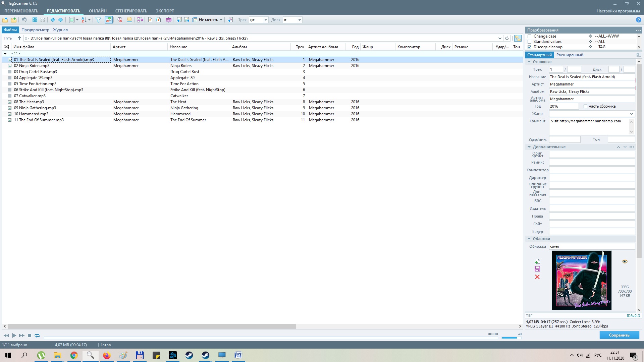Screen dimensions: 644x362
Task: Enable the Change case transformation checkbox
Action: point(530,36)
